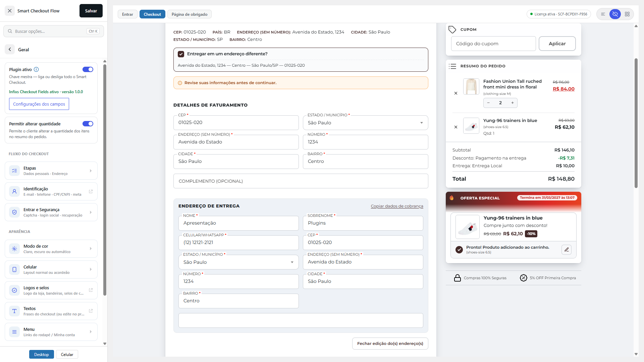Click the Buscar opções search field
The height and width of the screenshot is (362, 644).
click(x=54, y=31)
